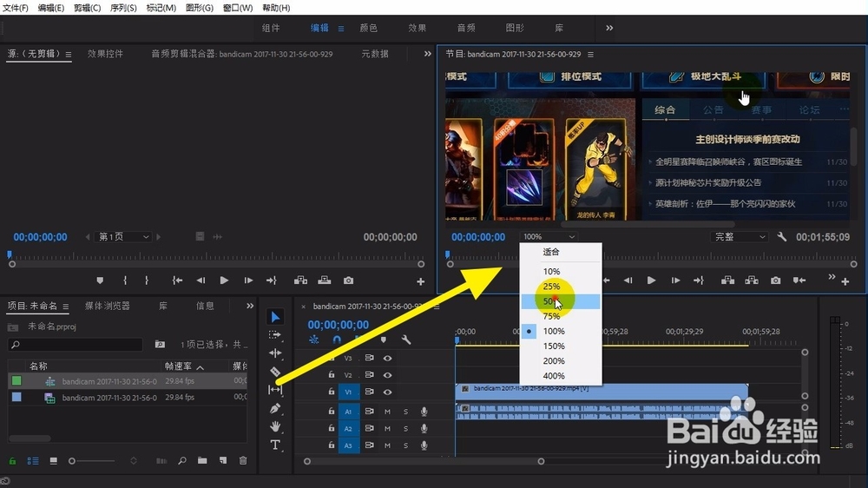Select the Selection tool arrow
The image size is (868, 488).
click(x=275, y=317)
